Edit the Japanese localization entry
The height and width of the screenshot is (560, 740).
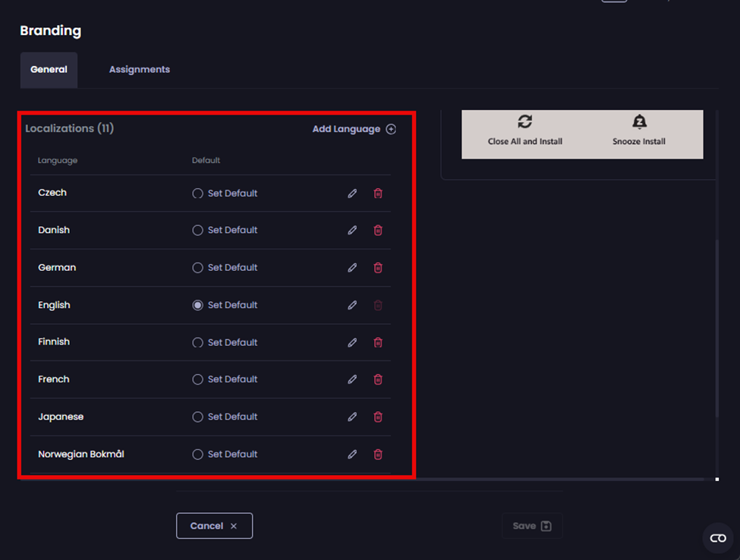click(351, 417)
